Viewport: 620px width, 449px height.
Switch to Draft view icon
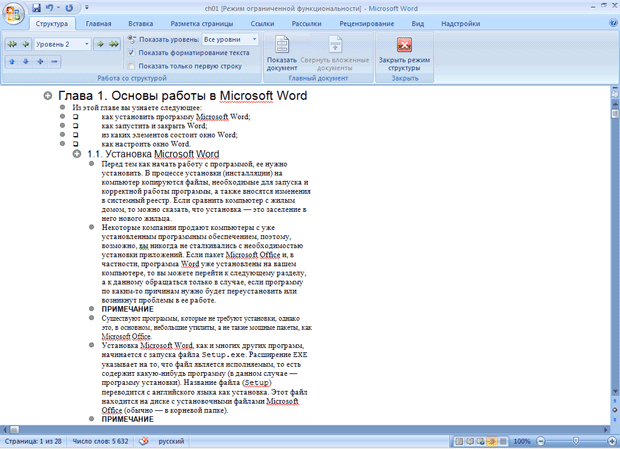tap(503, 441)
